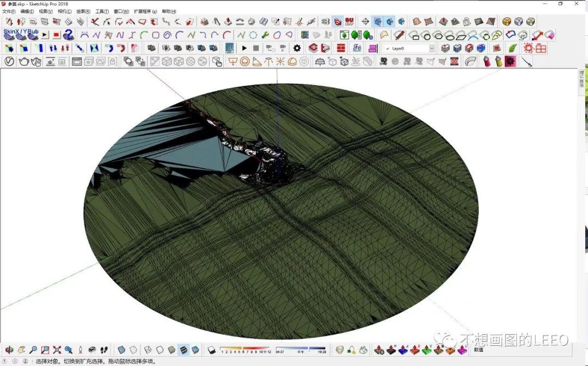Viewport: 588px width, 366px height.
Task: Click the red stop square in SkinX toolbar
Action: point(57,35)
